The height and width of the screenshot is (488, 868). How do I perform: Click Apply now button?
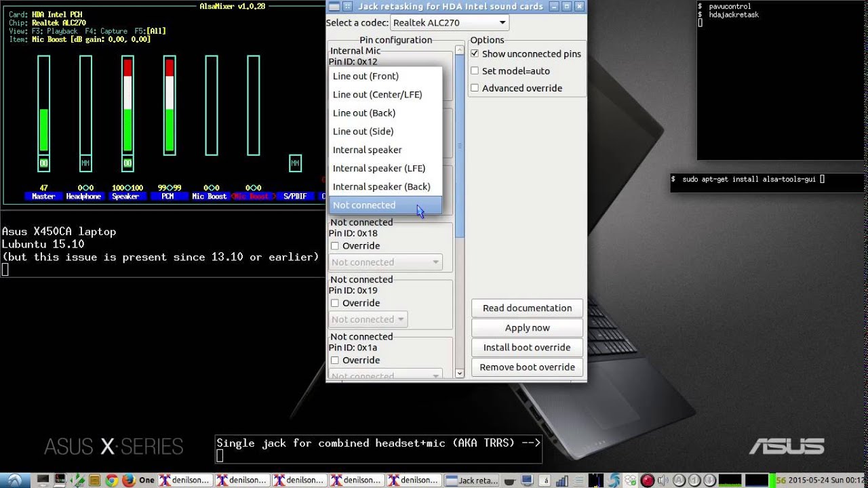pos(527,327)
